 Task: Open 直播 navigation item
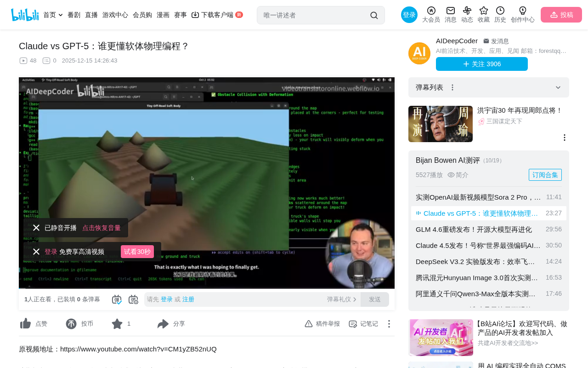(x=91, y=15)
